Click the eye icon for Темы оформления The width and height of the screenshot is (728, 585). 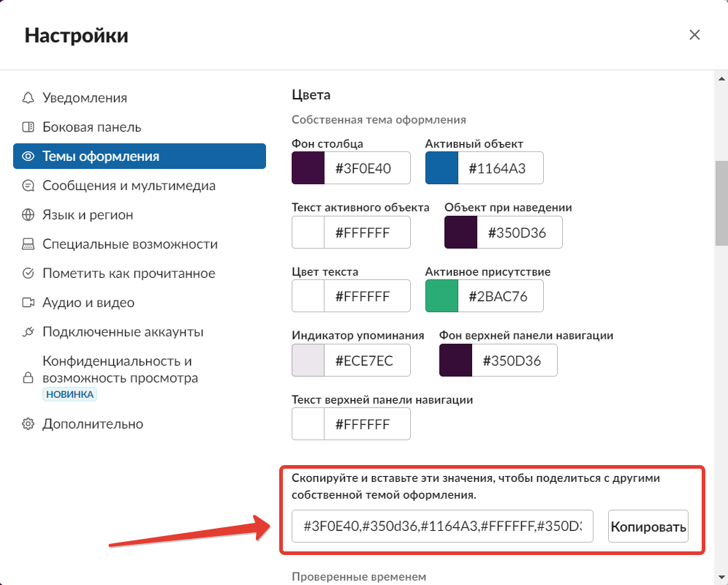point(29,156)
